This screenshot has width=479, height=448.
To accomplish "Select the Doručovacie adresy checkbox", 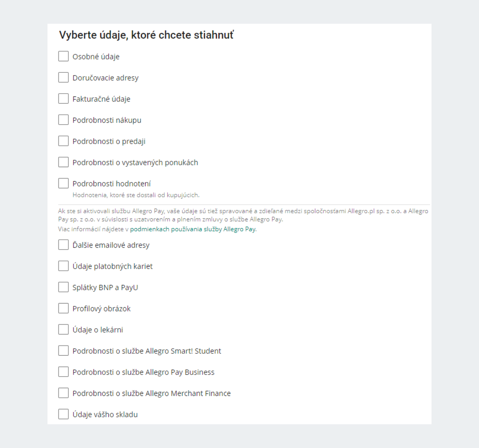I will click(x=63, y=77).
